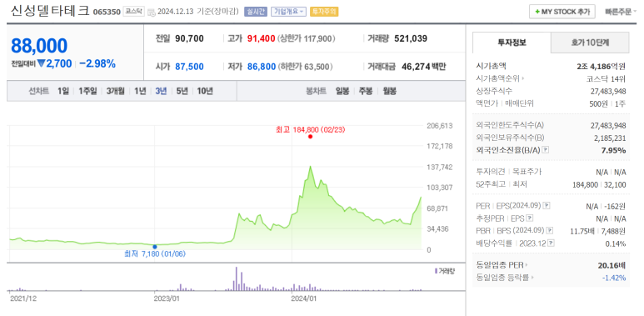This screenshot has width=644, height=316.
Task: Click the calendar icon beside 2024.12.13 date
Action: pyautogui.click(x=151, y=12)
